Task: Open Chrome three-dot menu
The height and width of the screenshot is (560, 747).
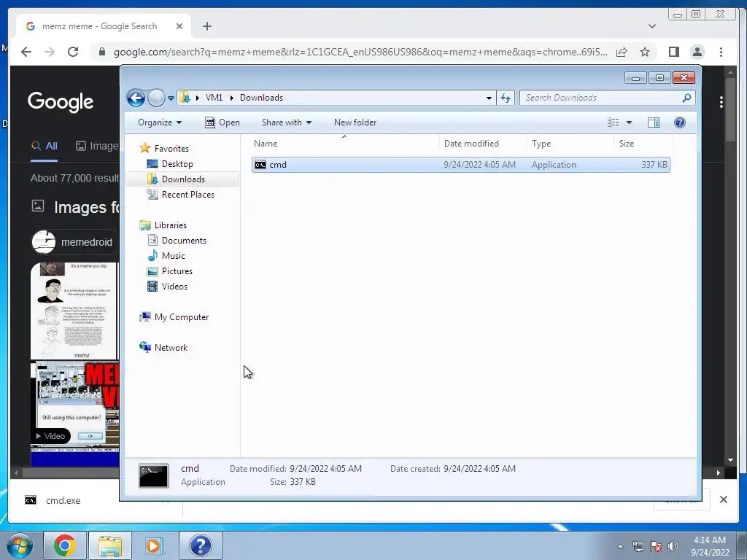Action: point(721,52)
